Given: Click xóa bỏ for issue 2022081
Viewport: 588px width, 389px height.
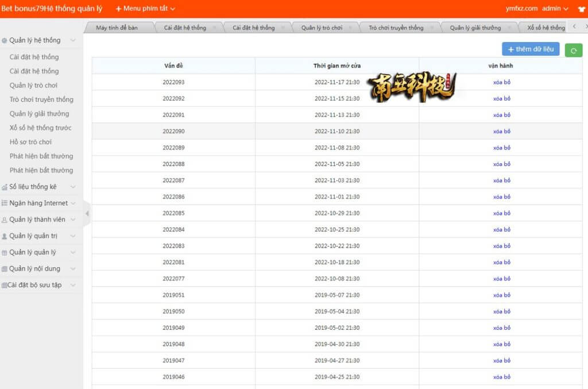Looking at the screenshot, I should (x=502, y=262).
